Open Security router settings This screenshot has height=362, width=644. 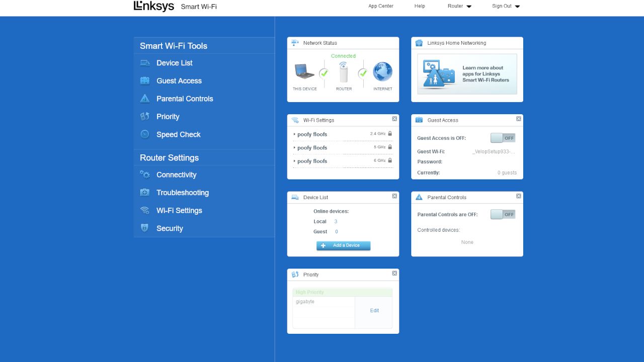pyautogui.click(x=170, y=228)
